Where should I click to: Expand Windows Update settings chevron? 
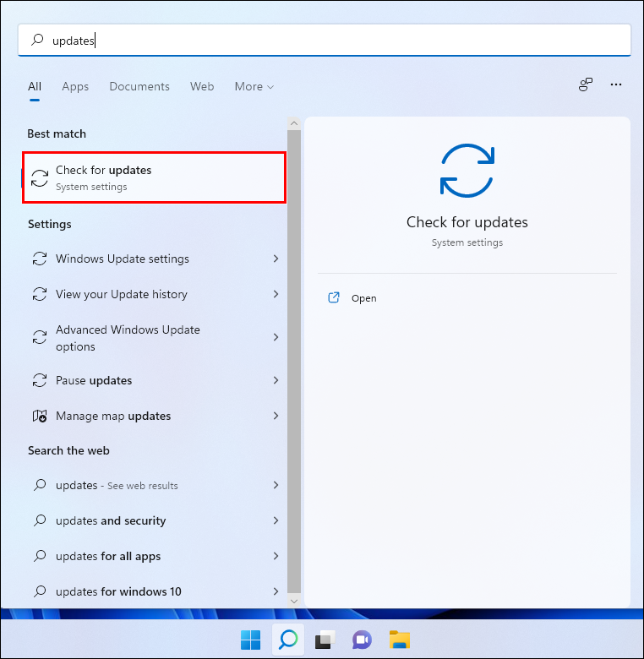point(276,259)
